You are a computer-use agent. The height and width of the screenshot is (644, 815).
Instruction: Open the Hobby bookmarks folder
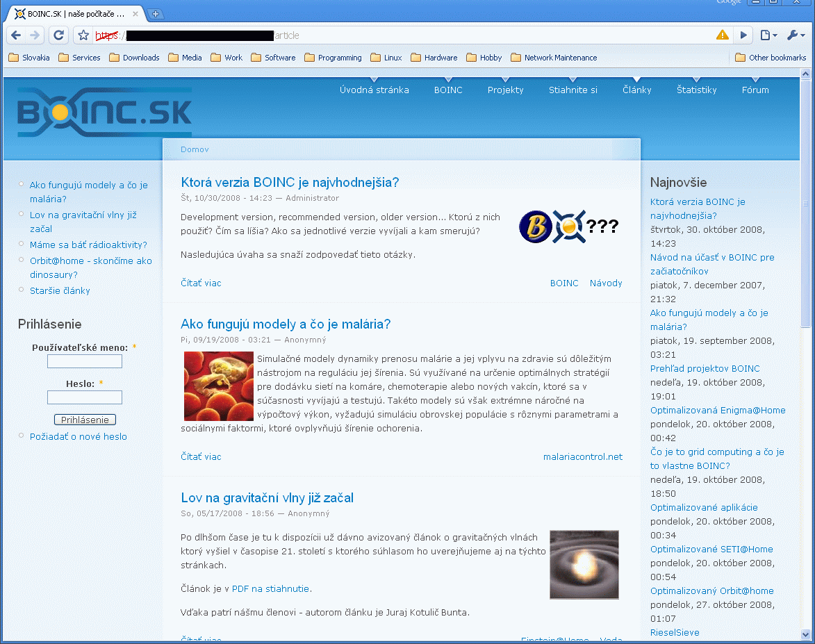tap(484, 58)
